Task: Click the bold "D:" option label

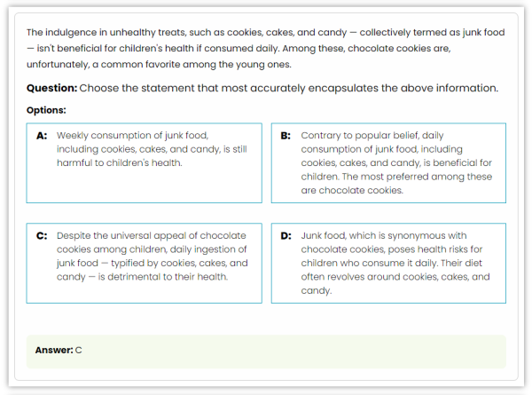Action: [286, 236]
